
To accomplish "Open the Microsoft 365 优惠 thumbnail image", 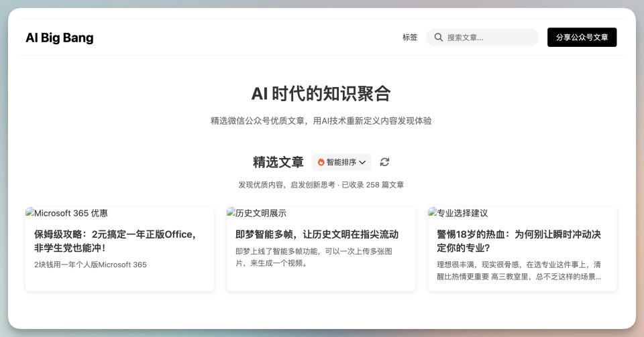I will click(x=66, y=213).
